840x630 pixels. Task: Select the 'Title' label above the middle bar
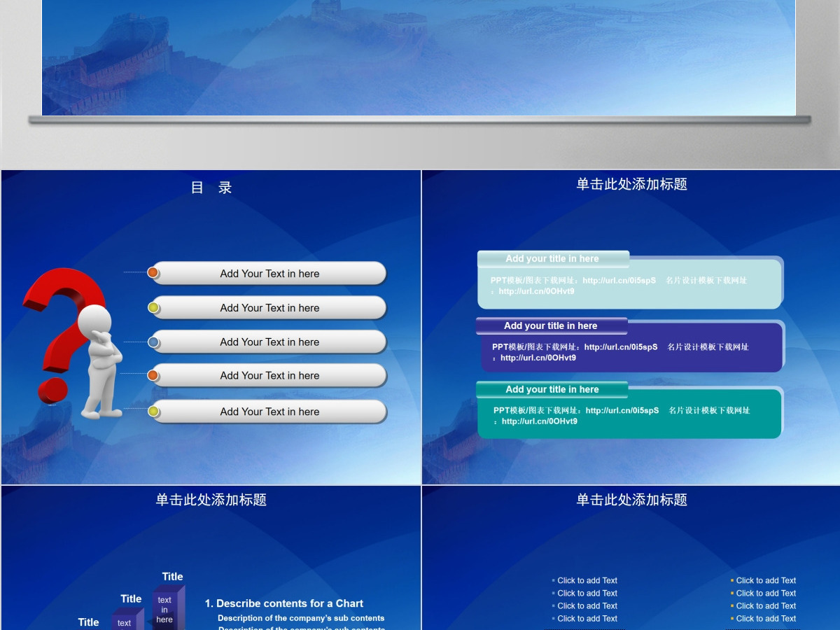point(132,598)
